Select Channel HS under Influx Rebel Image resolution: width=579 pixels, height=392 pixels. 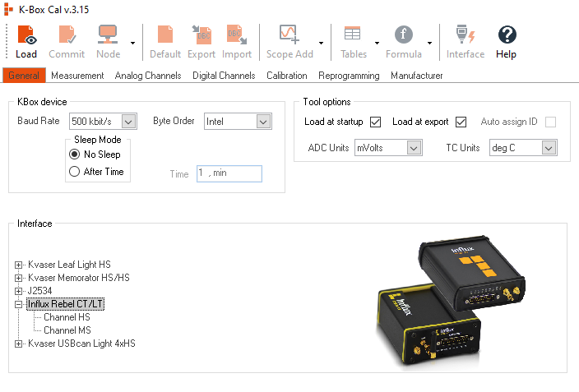[67, 317]
